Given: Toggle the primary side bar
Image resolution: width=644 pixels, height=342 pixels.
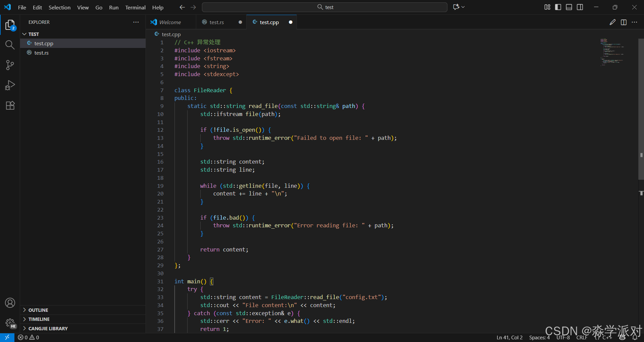Looking at the screenshot, I should click(x=558, y=7).
